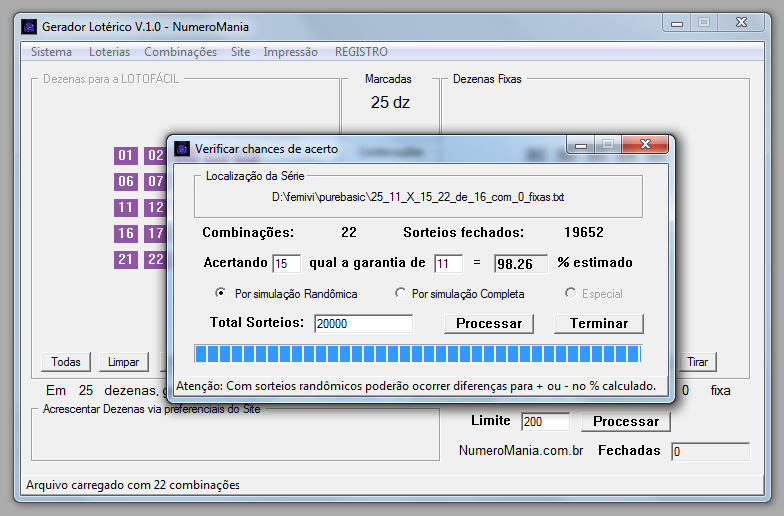Click the Verificar chances dialog title icon
Image resolution: width=784 pixels, height=516 pixels.
pyautogui.click(x=182, y=148)
